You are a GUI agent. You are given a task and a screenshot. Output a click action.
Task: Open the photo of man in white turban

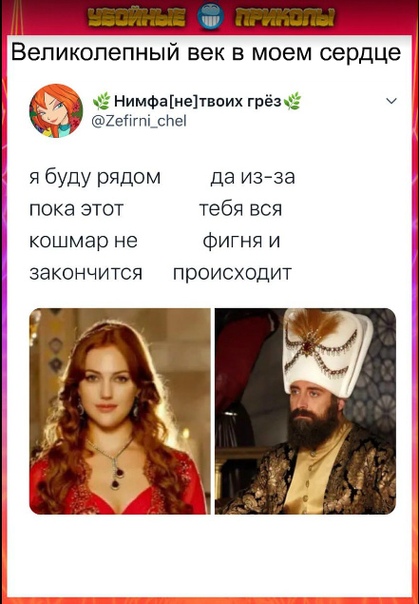click(x=305, y=411)
